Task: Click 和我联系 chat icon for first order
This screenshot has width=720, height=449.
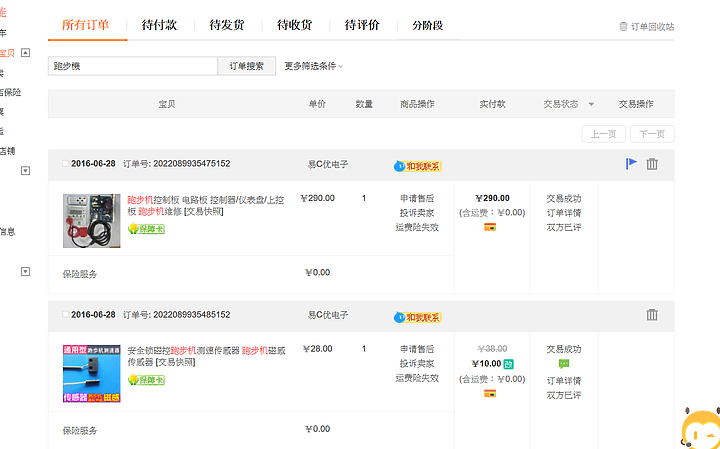Action: 417,166
